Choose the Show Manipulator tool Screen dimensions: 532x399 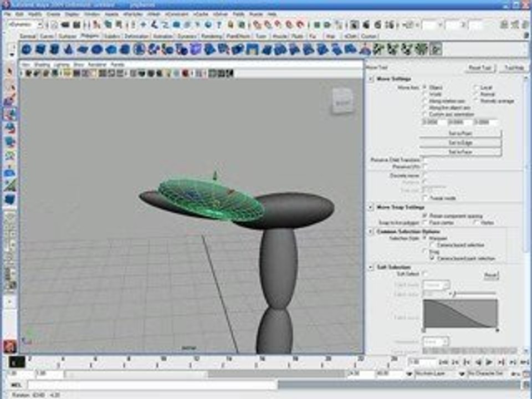coord(10,185)
